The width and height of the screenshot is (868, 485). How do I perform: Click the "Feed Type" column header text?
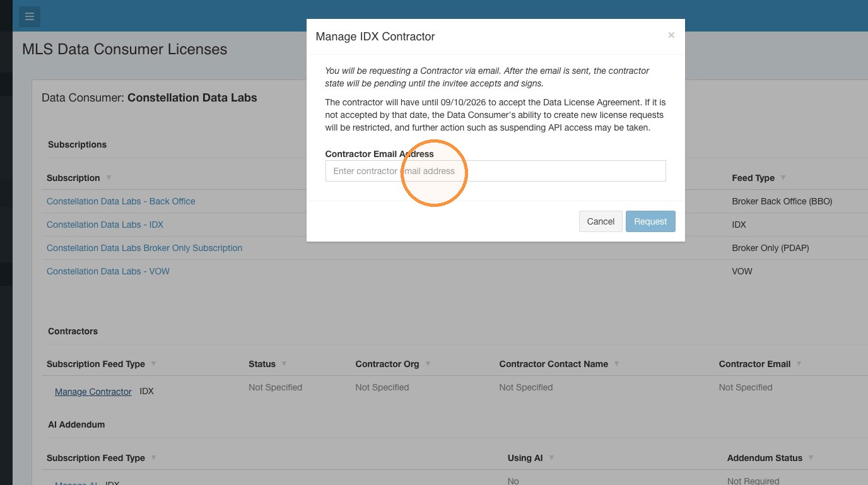coord(753,178)
